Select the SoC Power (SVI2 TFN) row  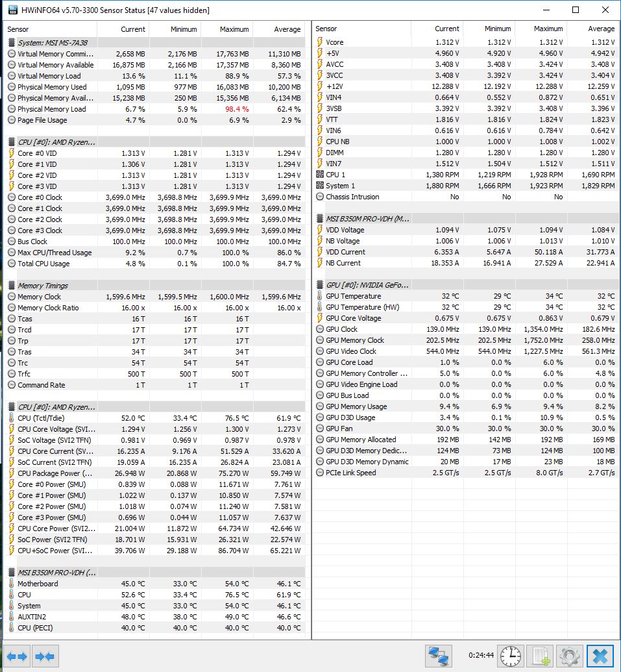click(x=156, y=540)
